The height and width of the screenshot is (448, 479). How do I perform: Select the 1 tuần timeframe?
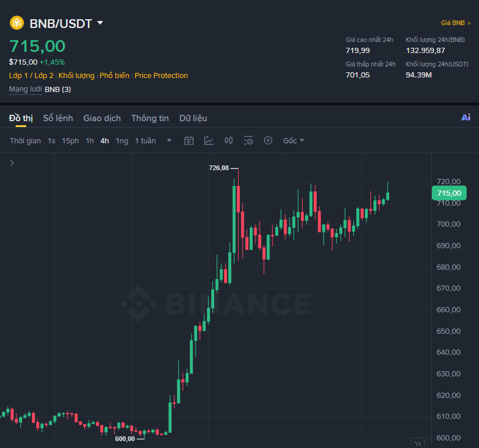coord(146,140)
